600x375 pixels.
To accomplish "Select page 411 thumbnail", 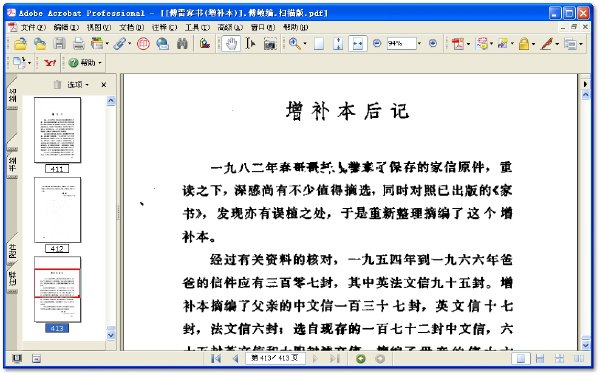I will [x=57, y=130].
